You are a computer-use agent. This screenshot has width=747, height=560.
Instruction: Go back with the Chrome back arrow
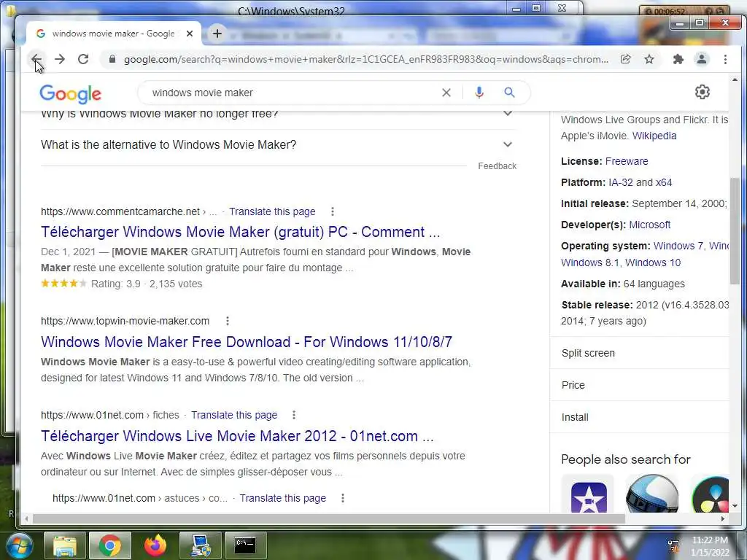tap(36, 59)
